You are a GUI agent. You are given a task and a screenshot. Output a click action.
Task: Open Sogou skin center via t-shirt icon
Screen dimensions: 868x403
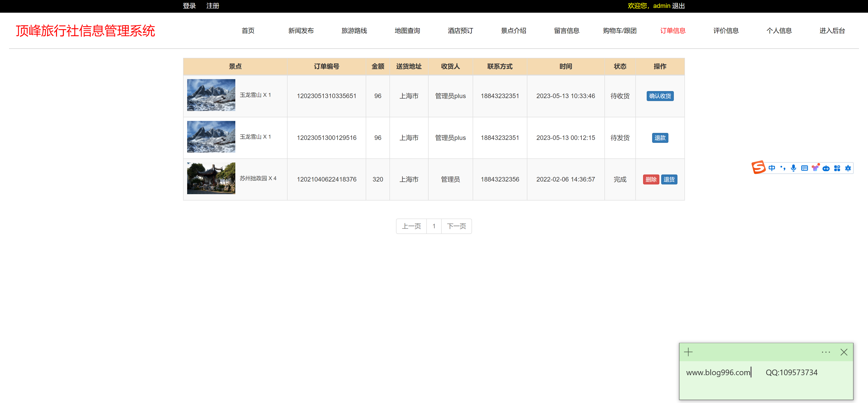click(x=815, y=168)
